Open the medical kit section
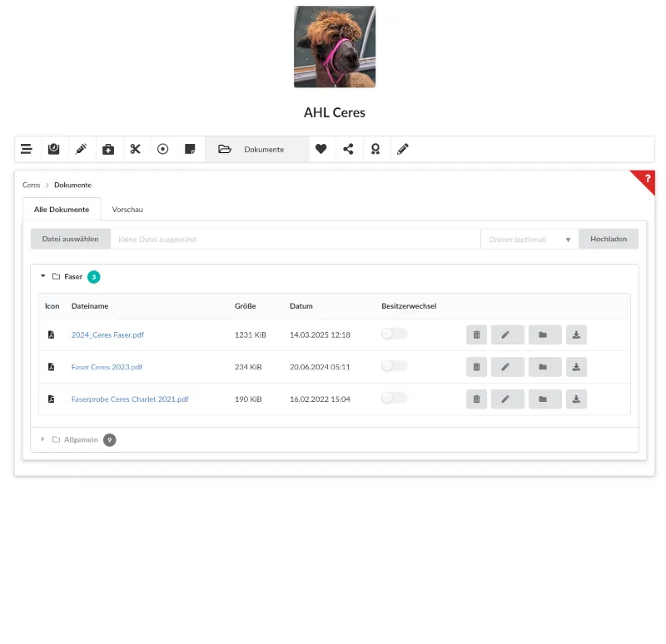This screenshot has width=666, height=644. point(108,150)
